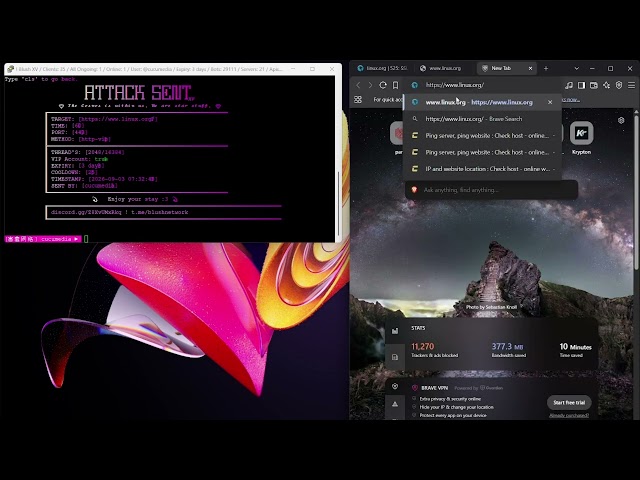Select the VPN widget circle icon
The height and width of the screenshot is (480, 640).
(395, 386)
